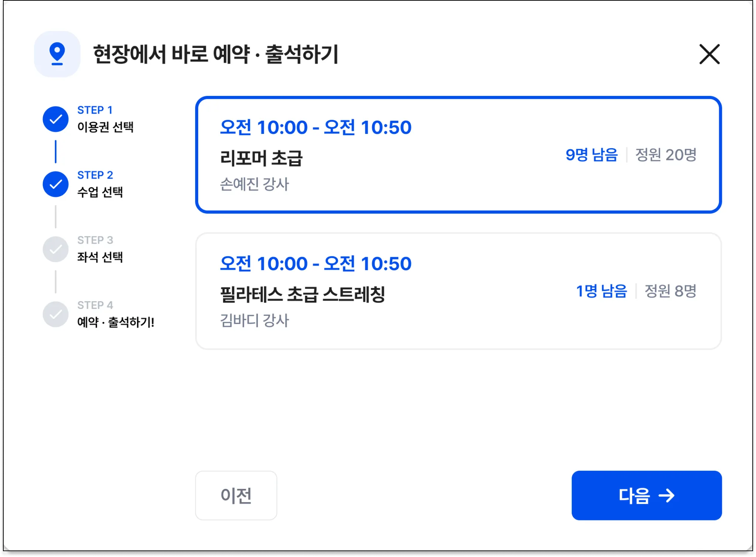This screenshot has width=756, height=557.
Task: Click the arrow icon on 다음 button
Action: coord(667,495)
